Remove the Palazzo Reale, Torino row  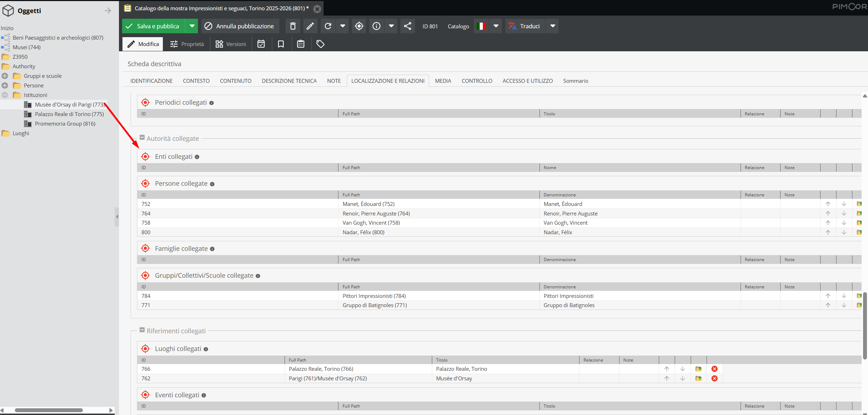[x=715, y=369]
